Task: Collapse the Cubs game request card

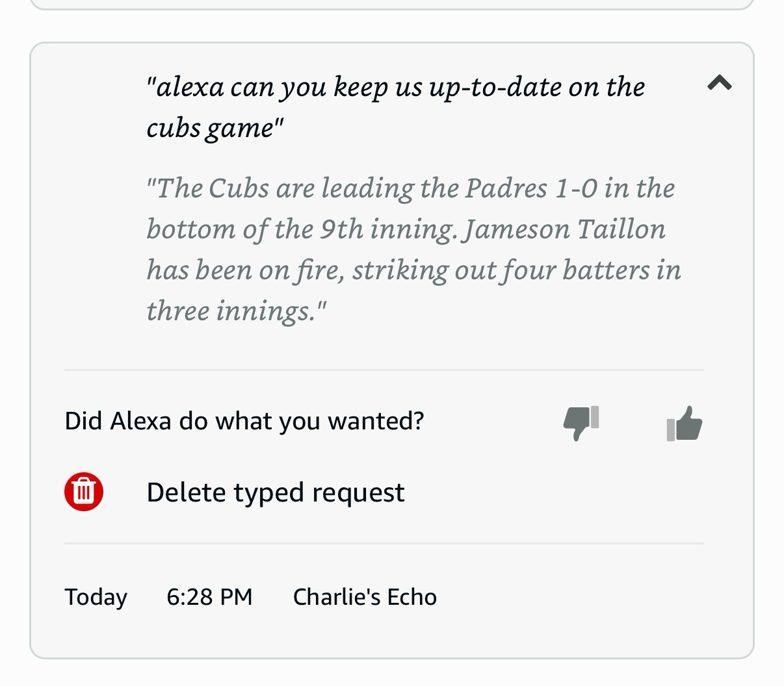Action: pyautogui.click(x=719, y=83)
